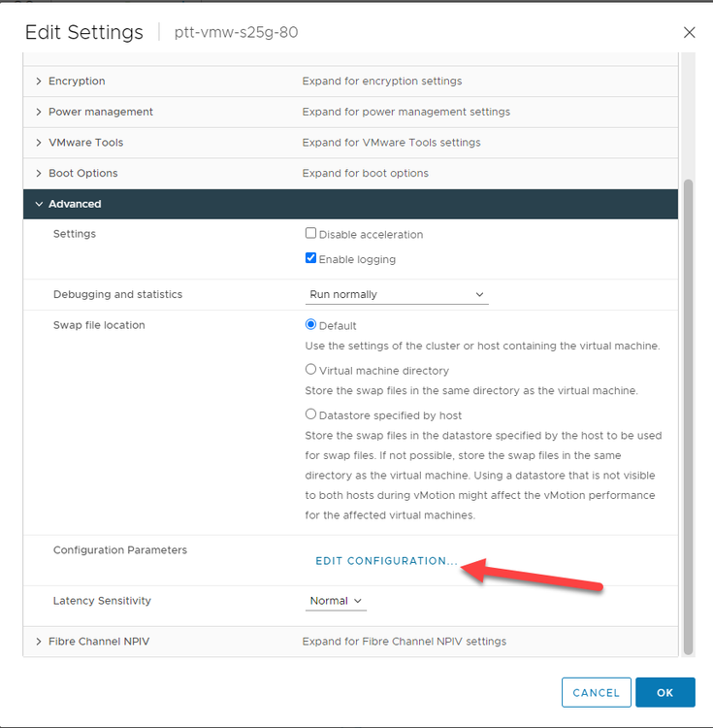Open the Latency Sensitivity dropdown
Viewport: 713px width, 728px height.
pyautogui.click(x=336, y=602)
